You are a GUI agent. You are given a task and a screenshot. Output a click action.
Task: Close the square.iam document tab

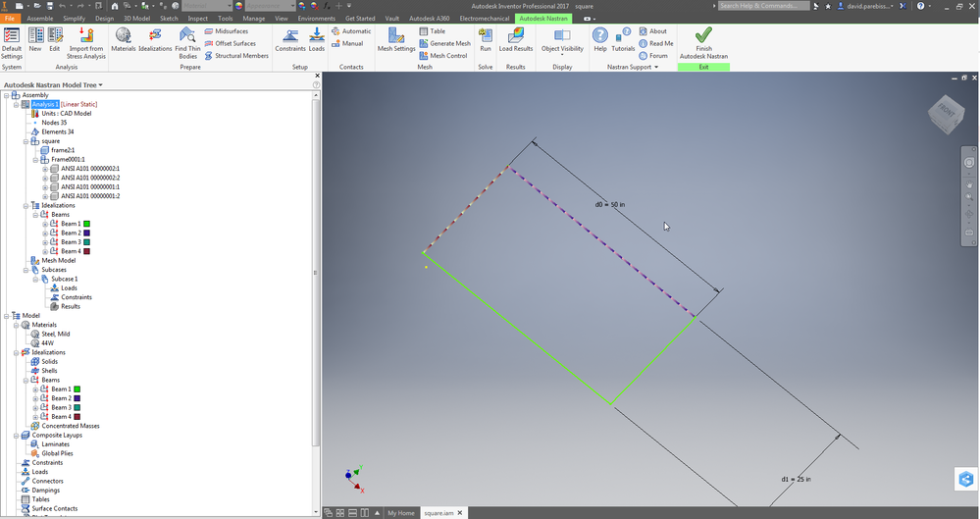tap(460, 513)
